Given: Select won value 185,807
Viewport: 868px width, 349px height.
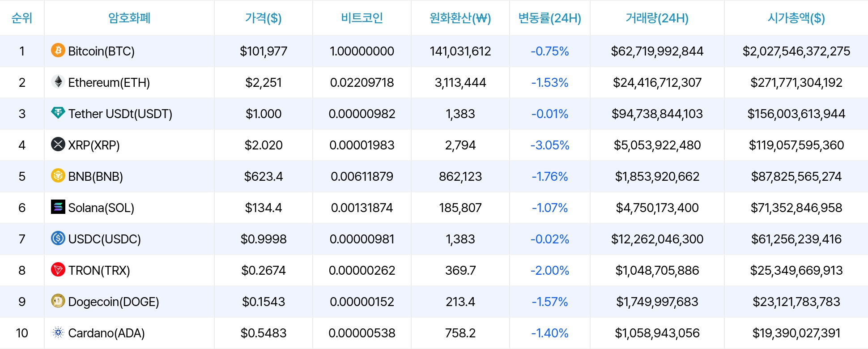Looking at the screenshot, I should [460, 208].
